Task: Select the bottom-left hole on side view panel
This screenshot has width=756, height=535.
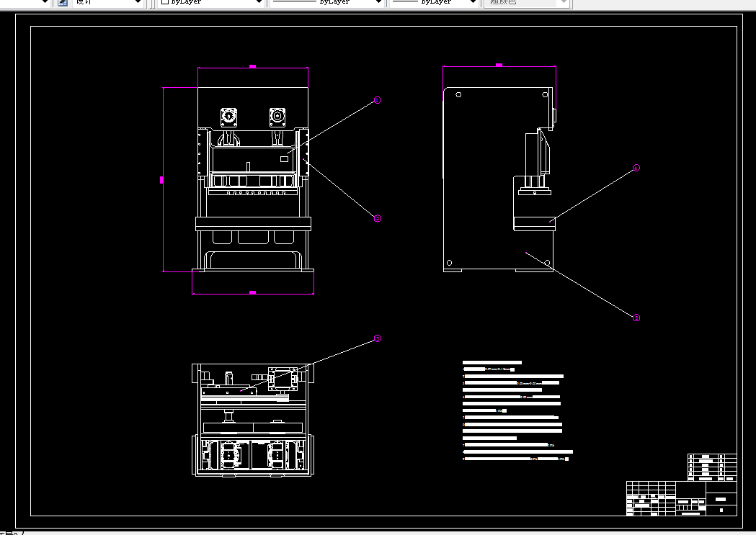Action: 450,263
